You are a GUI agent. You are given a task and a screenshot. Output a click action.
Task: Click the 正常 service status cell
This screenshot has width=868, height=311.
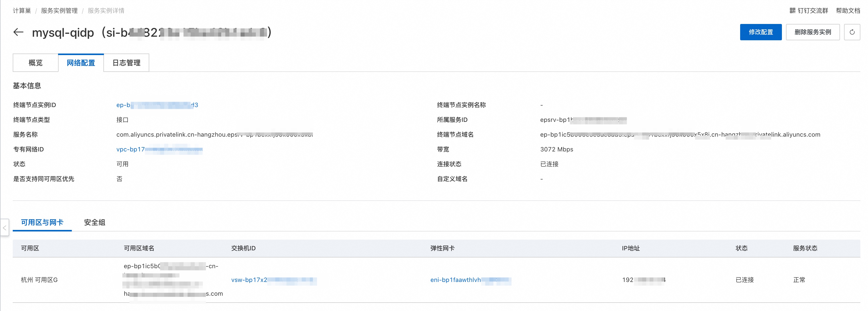pyautogui.click(x=799, y=280)
